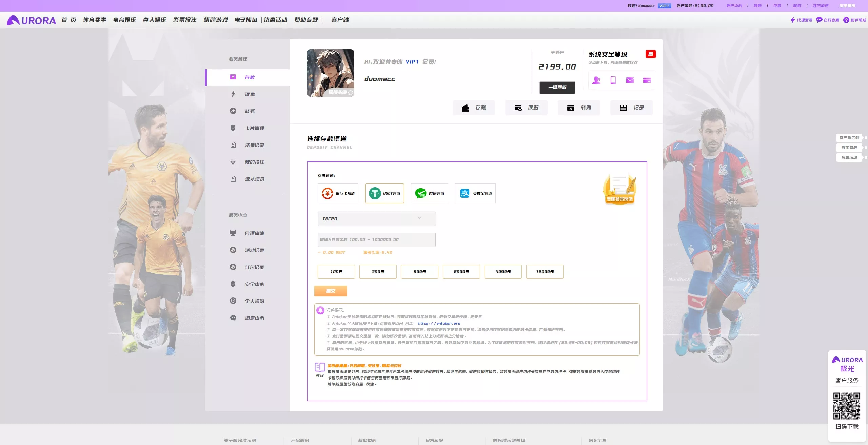This screenshot has height=445, width=868.
Task: Open 返水记录 in the sidebar
Action: coord(248,179)
